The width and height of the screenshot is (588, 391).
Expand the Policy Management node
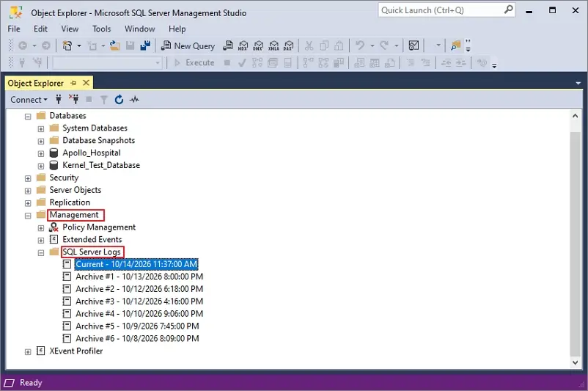(41, 227)
